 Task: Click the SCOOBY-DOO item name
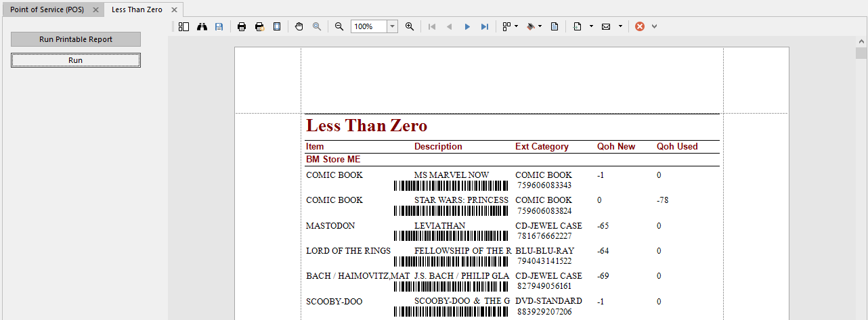[334, 301]
